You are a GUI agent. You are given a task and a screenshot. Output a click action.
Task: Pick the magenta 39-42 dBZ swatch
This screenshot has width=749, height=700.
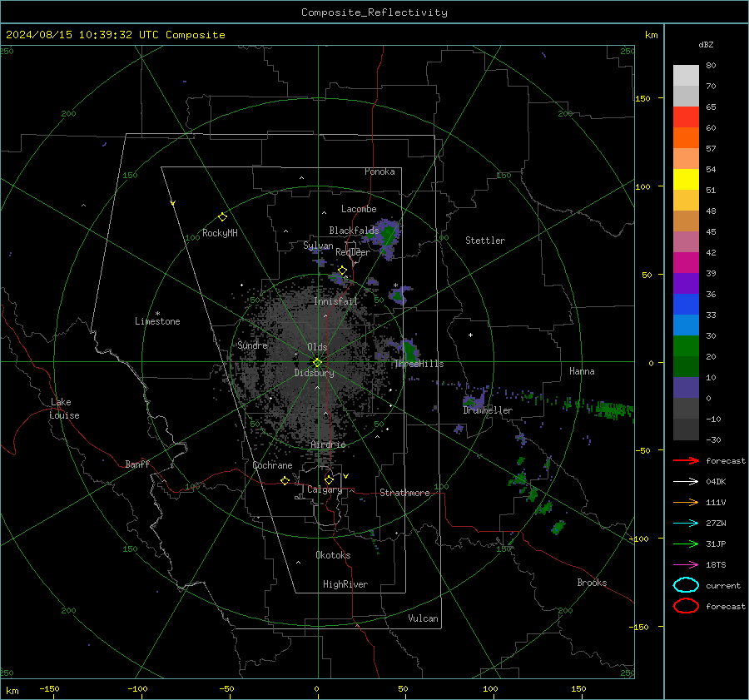(x=686, y=262)
